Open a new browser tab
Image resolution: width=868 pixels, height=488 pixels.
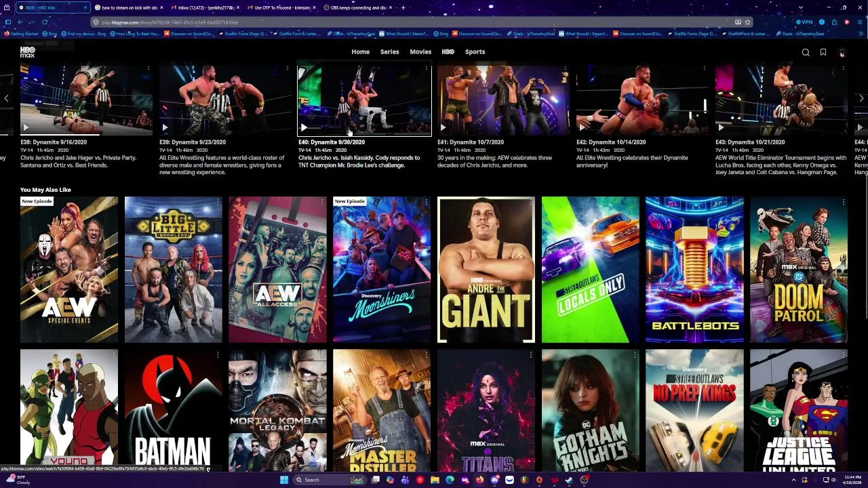pyautogui.click(x=403, y=7)
